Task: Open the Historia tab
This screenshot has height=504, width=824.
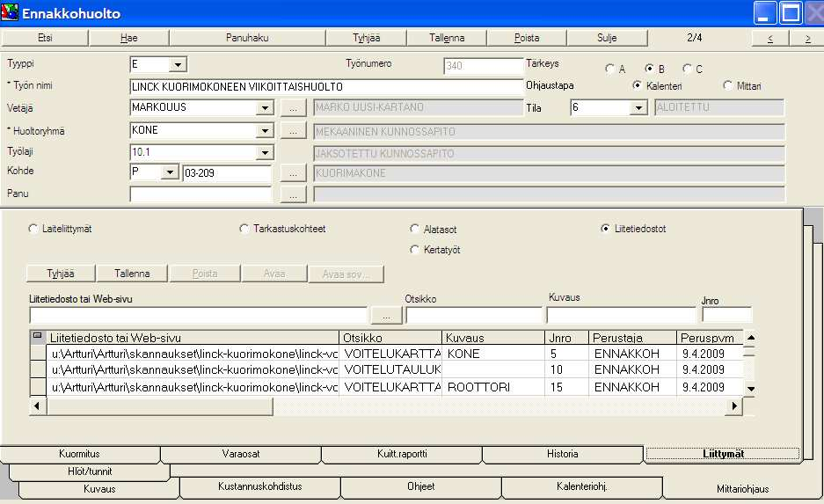Action: click(x=562, y=454)
